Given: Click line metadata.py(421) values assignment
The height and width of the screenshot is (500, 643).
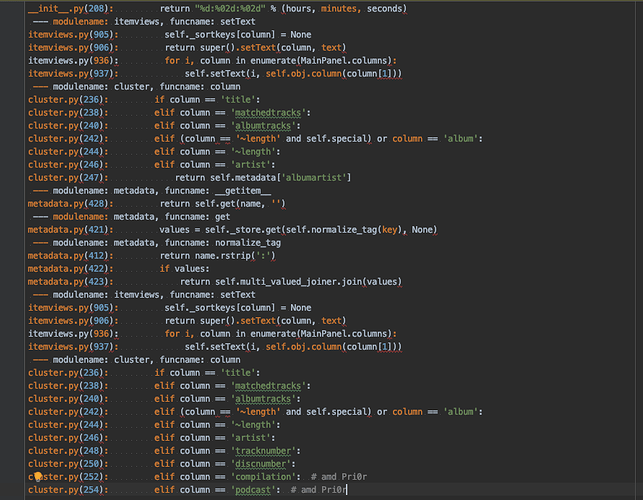Looking at the screenshot, I should pos(233,230).
